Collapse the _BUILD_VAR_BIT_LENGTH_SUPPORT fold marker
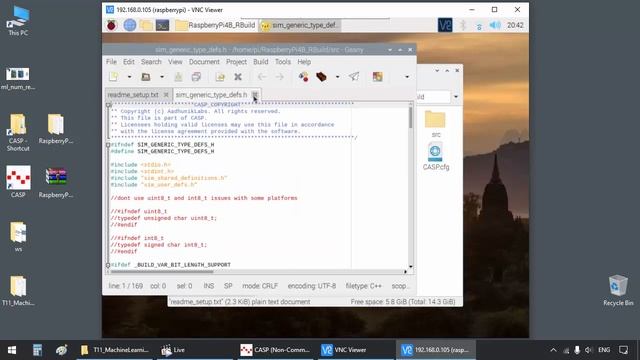Viewport: 640px width, 360px height. click(108, 265)
